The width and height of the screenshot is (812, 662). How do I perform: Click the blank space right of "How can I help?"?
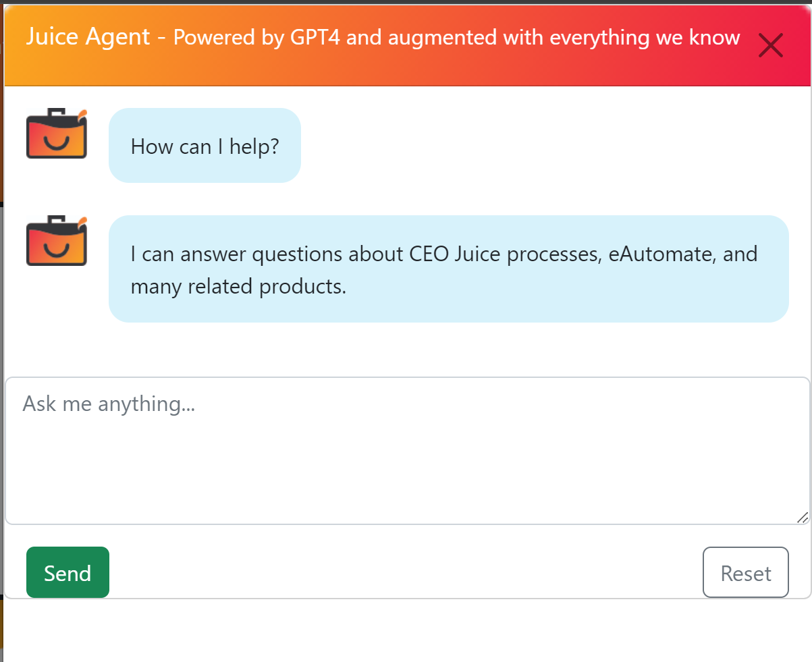[540, 146]
